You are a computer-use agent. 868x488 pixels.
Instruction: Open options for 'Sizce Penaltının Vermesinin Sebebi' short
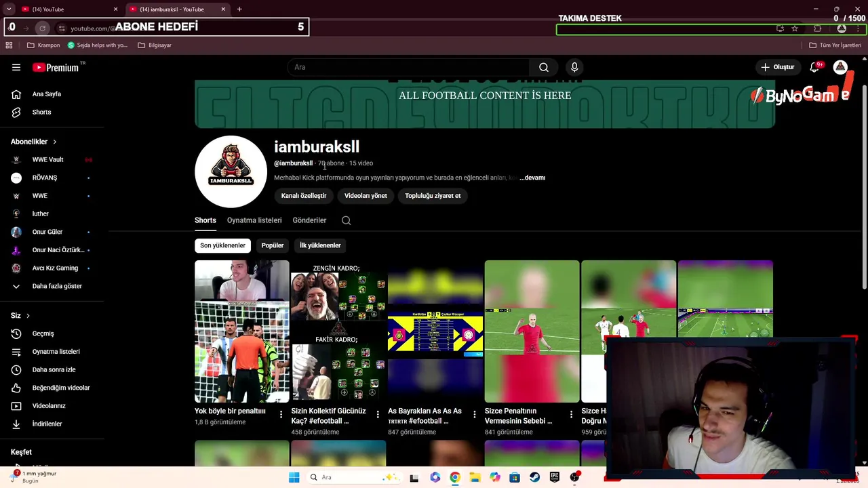click(571, 414)
